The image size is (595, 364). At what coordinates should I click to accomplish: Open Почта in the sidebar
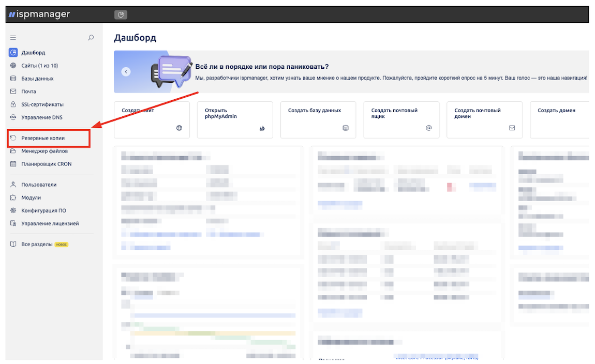point(28,92)
